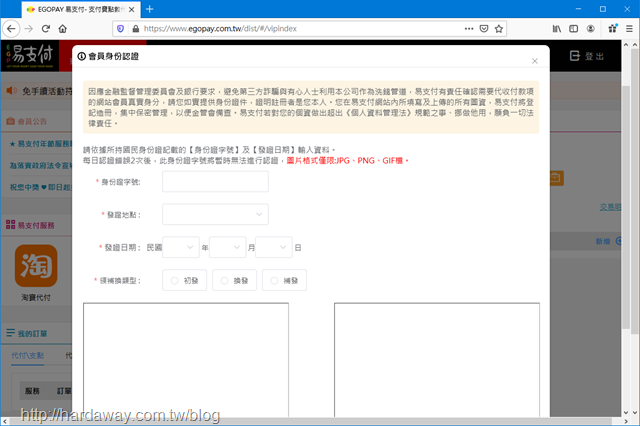
Task: Click the 新增 link on the right
Action: point(602,241)
